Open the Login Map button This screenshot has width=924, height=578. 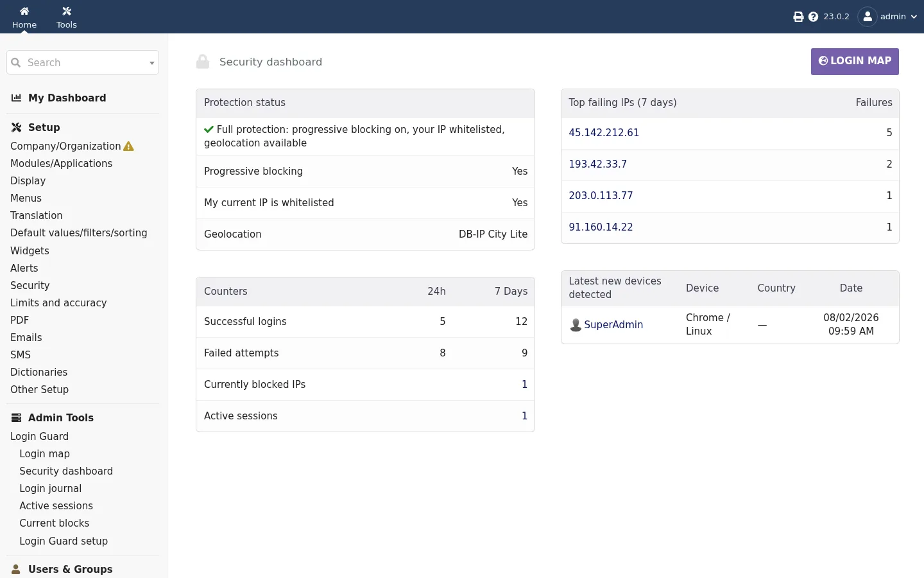(855, 62)
